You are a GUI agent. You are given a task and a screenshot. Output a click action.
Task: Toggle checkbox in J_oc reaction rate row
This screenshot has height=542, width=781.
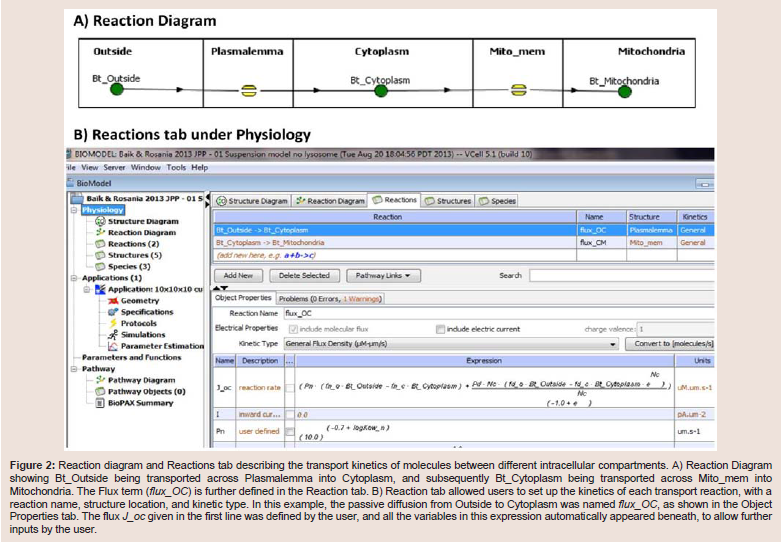(x=290, y=388)
